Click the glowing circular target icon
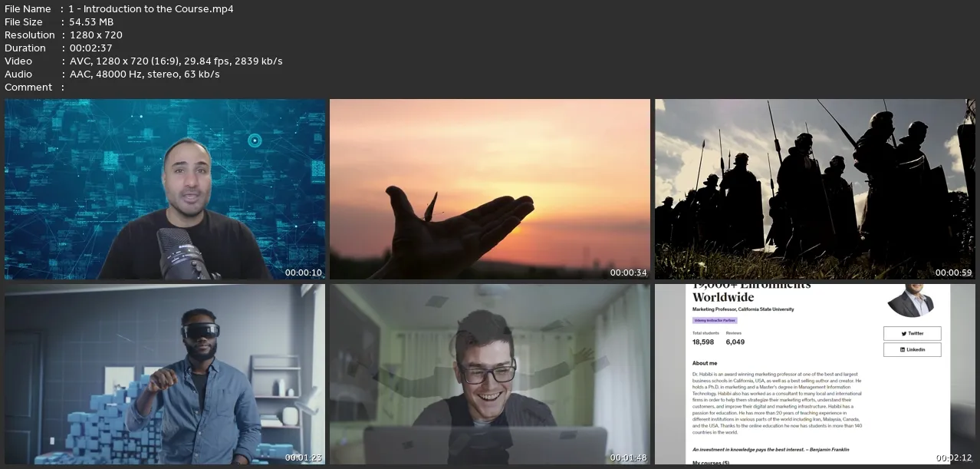980x469 pixels. (255, 140)
